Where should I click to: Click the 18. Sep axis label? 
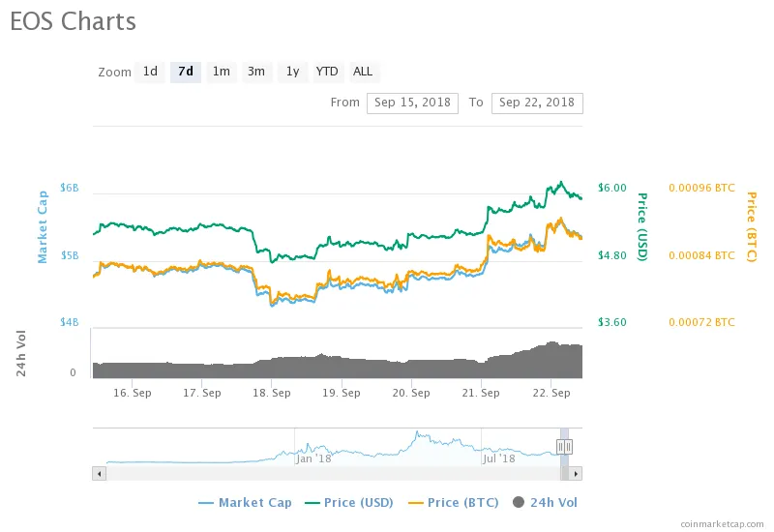272,394
